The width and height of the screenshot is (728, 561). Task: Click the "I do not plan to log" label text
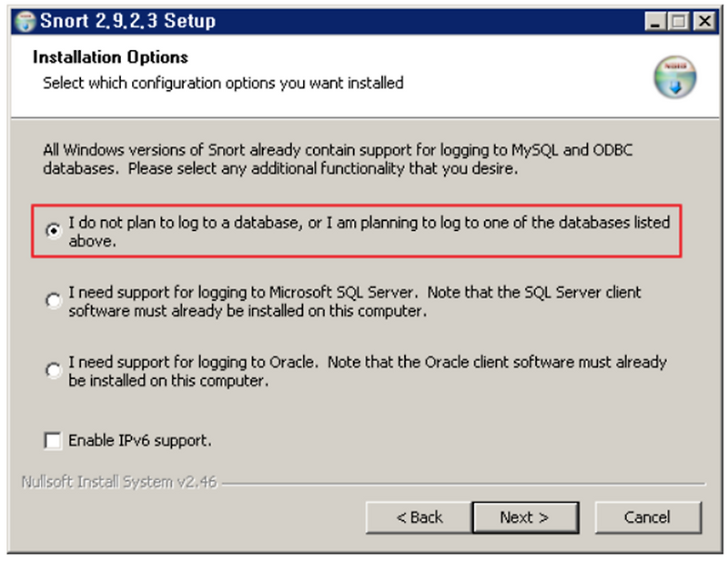coord(369,232)
